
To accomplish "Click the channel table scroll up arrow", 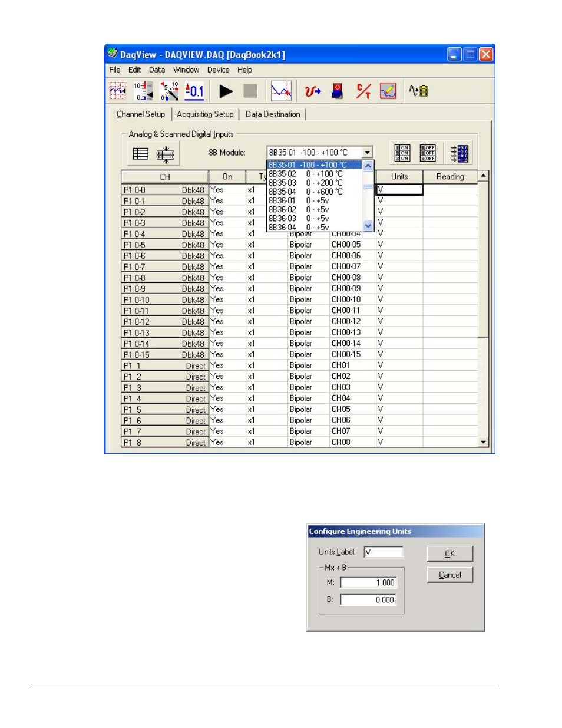I will pyautogui.click(x=484, y=176).
